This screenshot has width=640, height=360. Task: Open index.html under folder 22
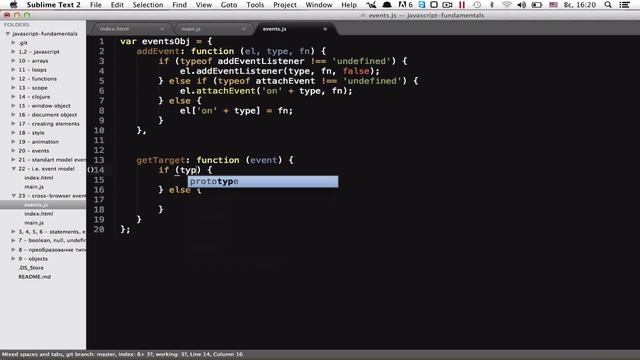click(38, 178)
